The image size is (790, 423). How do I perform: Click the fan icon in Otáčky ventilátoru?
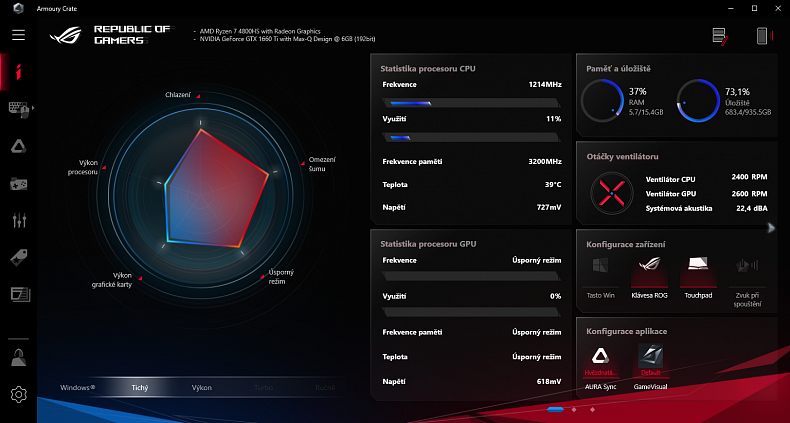click(x=611, y=193)
